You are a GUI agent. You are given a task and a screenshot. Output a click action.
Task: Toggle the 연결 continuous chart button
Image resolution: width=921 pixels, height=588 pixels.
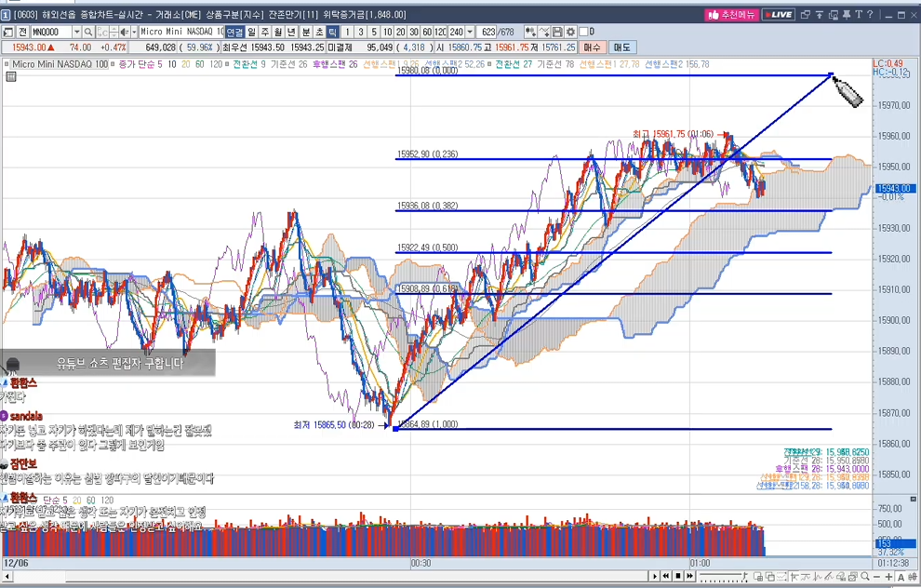[235, 32]
